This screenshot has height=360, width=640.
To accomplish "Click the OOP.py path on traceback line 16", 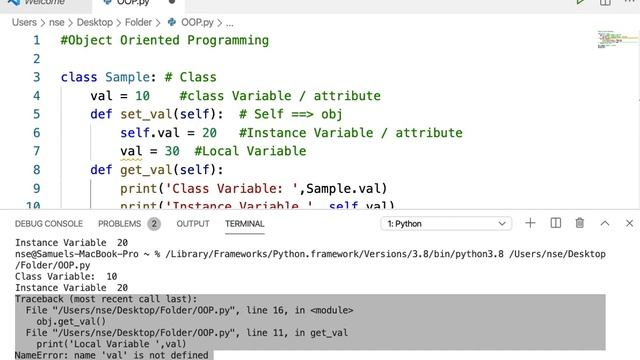I will pyautogui.click(x=144, y=310).
